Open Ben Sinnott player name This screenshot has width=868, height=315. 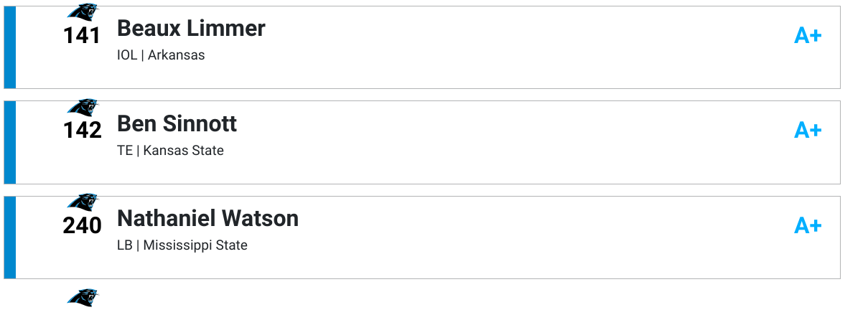click(177, 123)
